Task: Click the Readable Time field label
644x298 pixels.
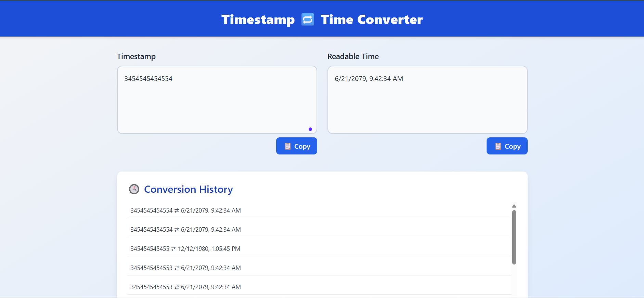Action: point(353,56)
